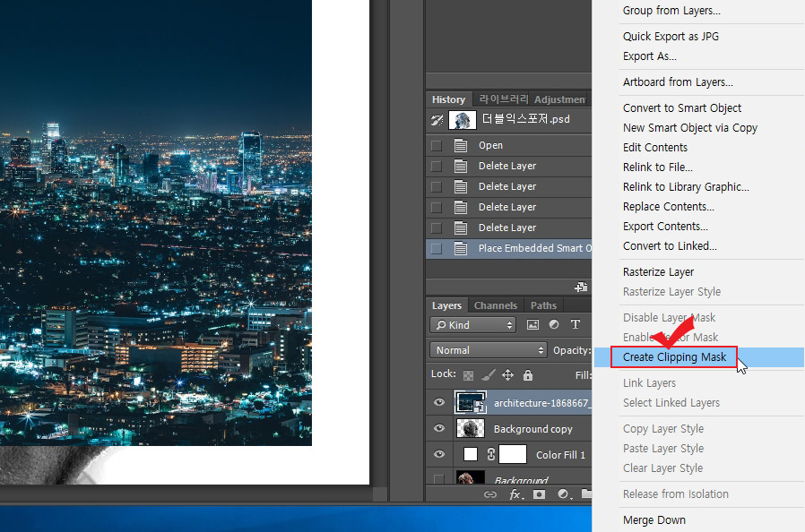Viewport: 805px width, 532px height.
Task: Click the Opacity label in Layers panel
Action: tap(571, 350)
